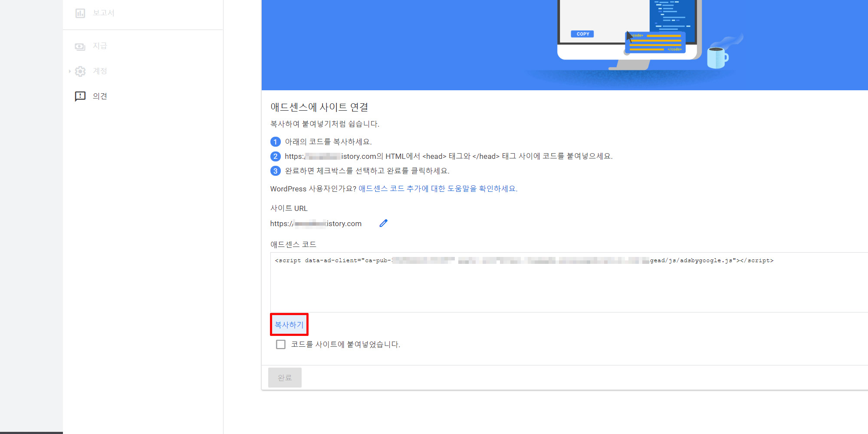This screenshot has width=868, height=434.
Task: Select the 의견 menu item
Action: (100, 96)
